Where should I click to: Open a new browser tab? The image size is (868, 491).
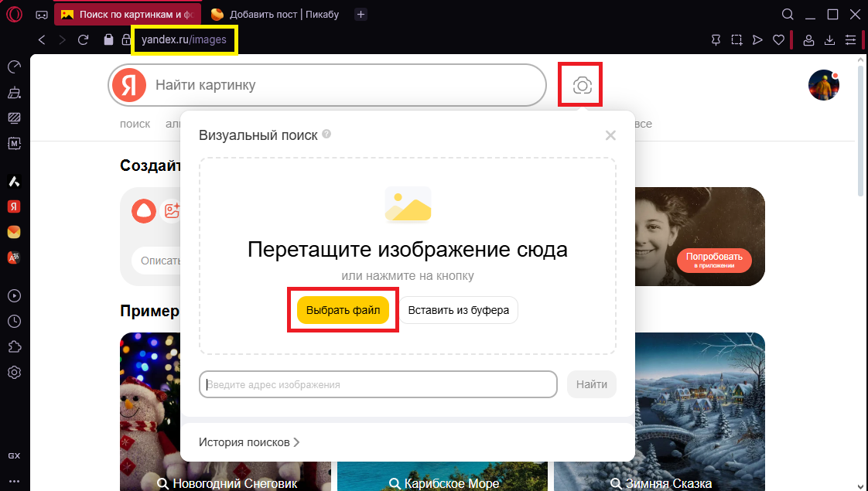click(x=361, y=13)
